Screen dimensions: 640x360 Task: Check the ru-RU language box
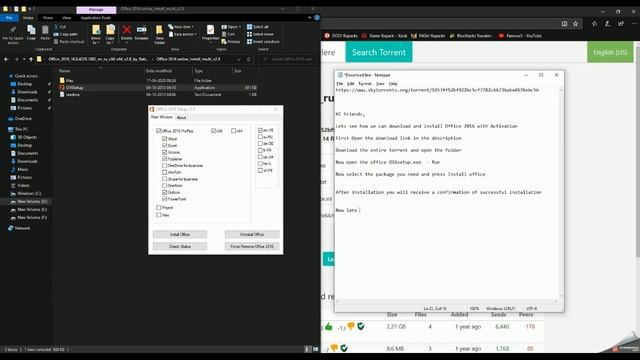(x=260, y=137)
